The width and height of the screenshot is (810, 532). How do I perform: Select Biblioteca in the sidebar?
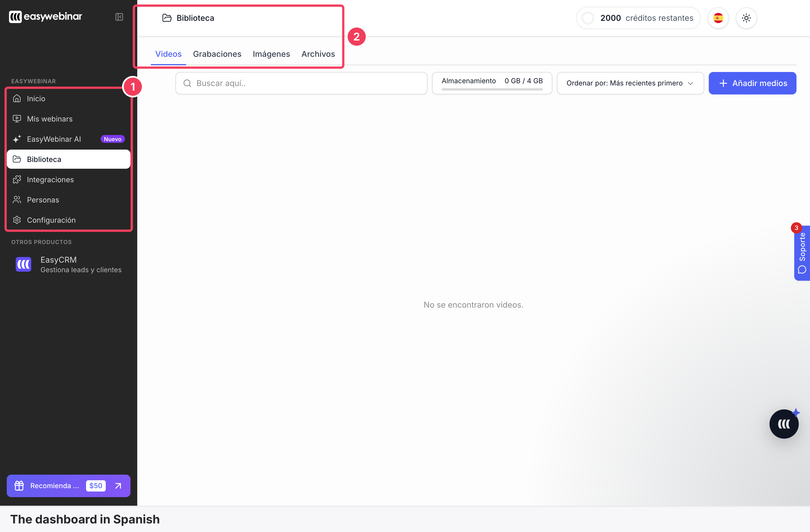pyautogui.click(x=68, y=159)
